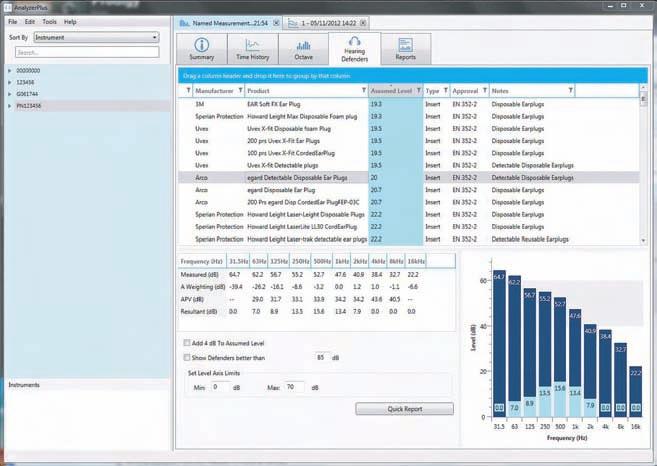Select Howard Leight LaserLite LL30 CordEarPlug row
Image resolution: width=657 pixels, height=466 pixels.
click(409, 227)
